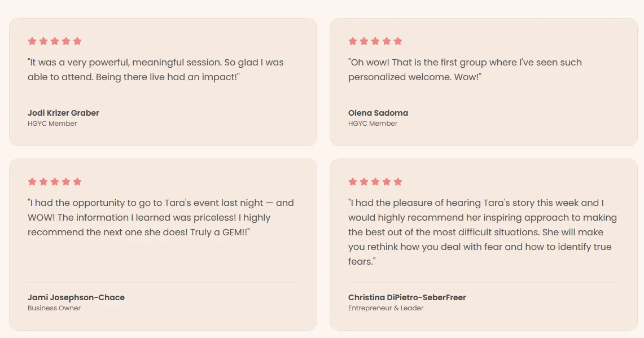Image resolution: width=644 pixels, height=338 pixels.
Task: Click the 'powerful, meaningful session' testimonial text
Action: click(156, 69)
